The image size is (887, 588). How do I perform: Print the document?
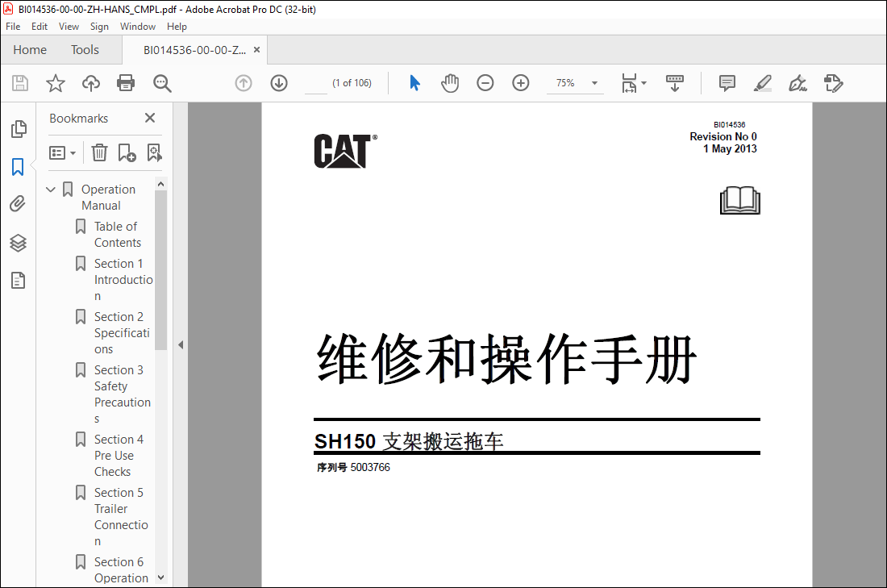coord(126,83)
